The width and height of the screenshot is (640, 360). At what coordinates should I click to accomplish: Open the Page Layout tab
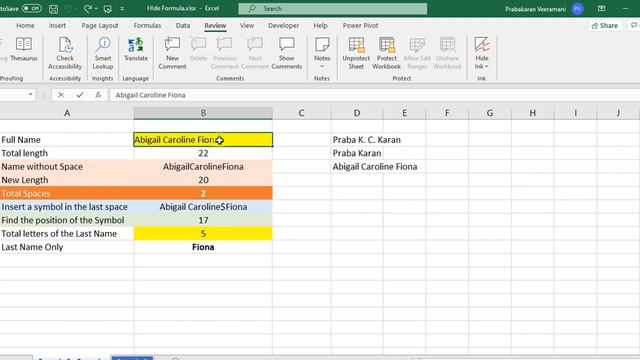tap(100, 25)
